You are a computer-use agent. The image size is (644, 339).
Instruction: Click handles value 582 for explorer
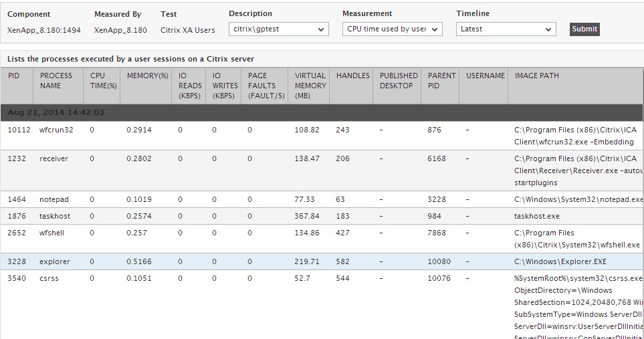coord(342,261)
